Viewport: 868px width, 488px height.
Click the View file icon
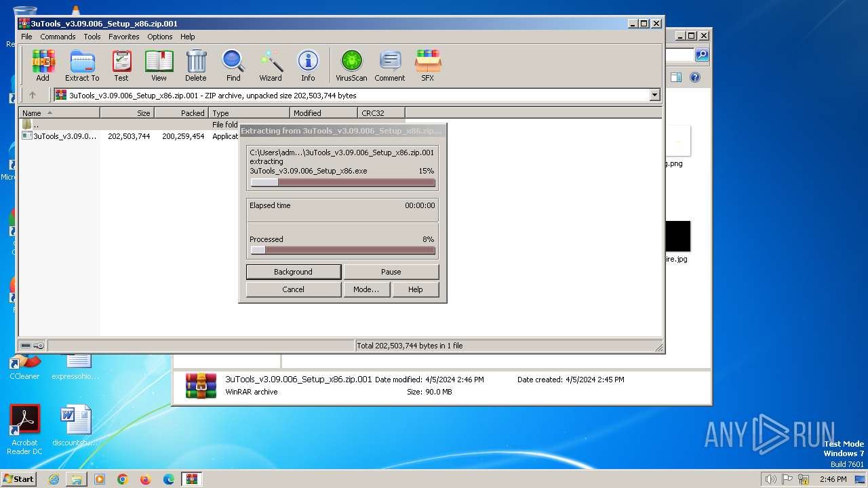coord(159,66)
